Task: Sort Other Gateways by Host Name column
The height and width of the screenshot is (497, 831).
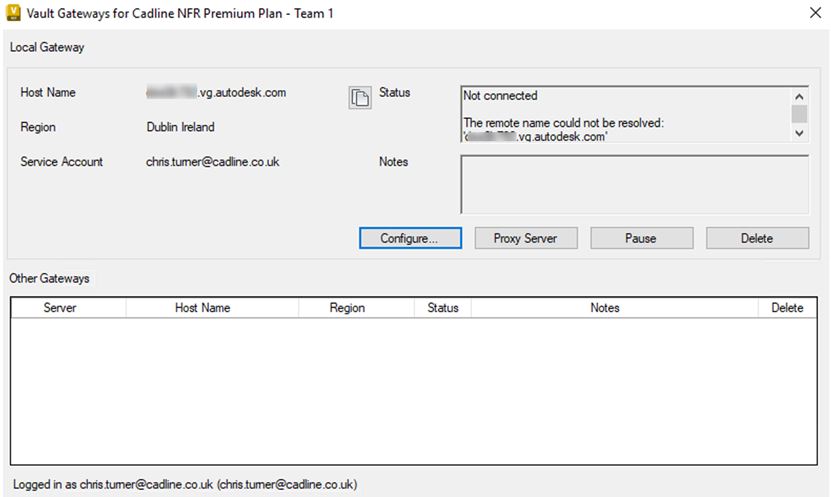Action: coord(213,308)
